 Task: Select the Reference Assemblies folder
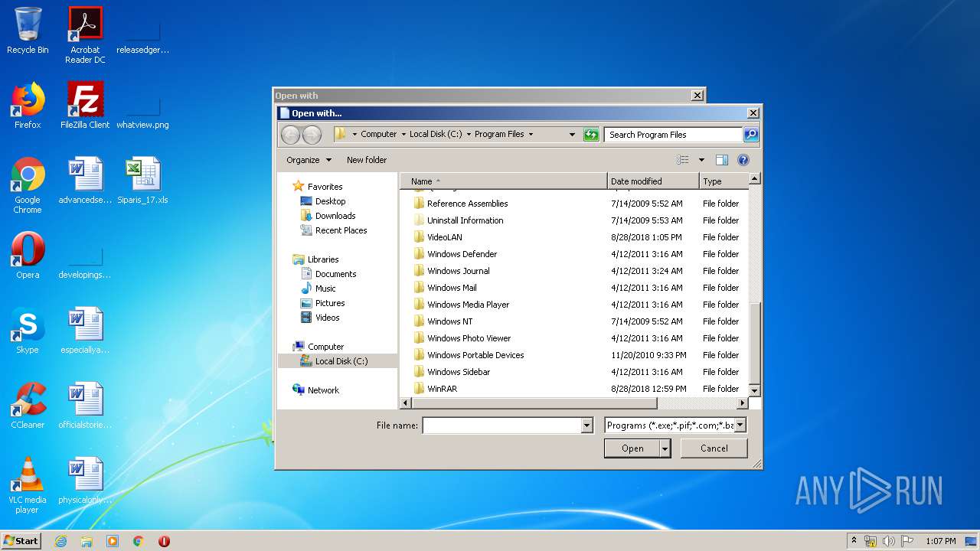pyautogui.click(x=467, y=204)
